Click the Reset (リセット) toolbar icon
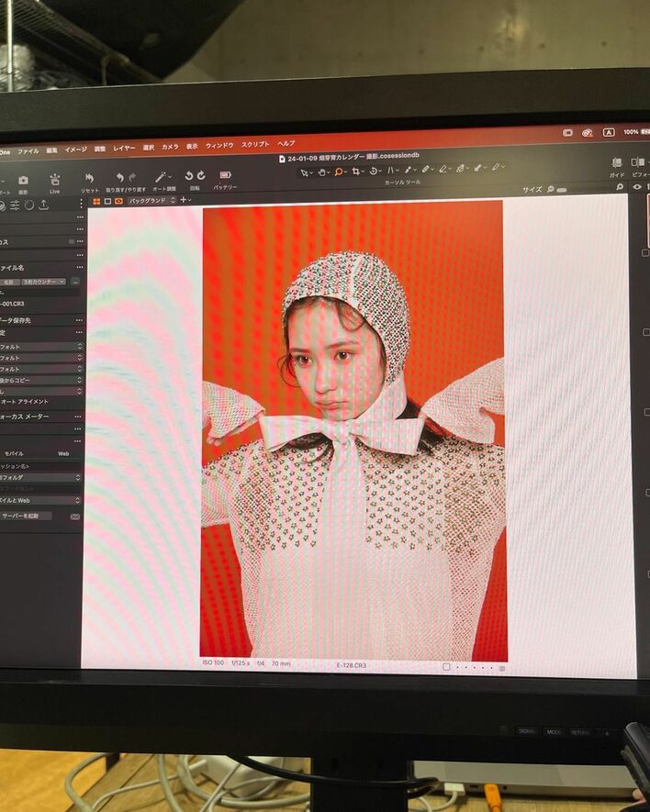The image size is (650, 812). pos(89,178)
